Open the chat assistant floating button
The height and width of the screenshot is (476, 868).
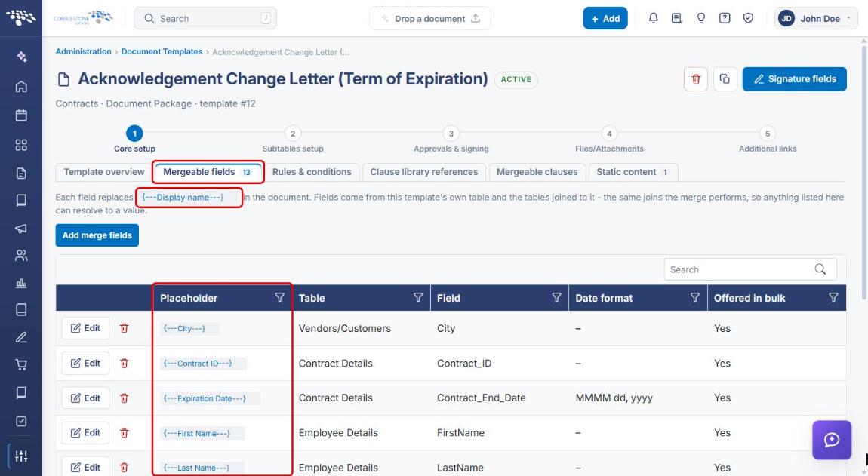click(832, 440)
